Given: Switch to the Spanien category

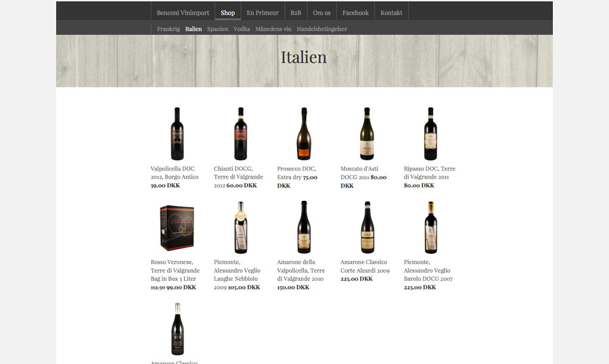Looking at the screenshot, I should click(217, 28).
